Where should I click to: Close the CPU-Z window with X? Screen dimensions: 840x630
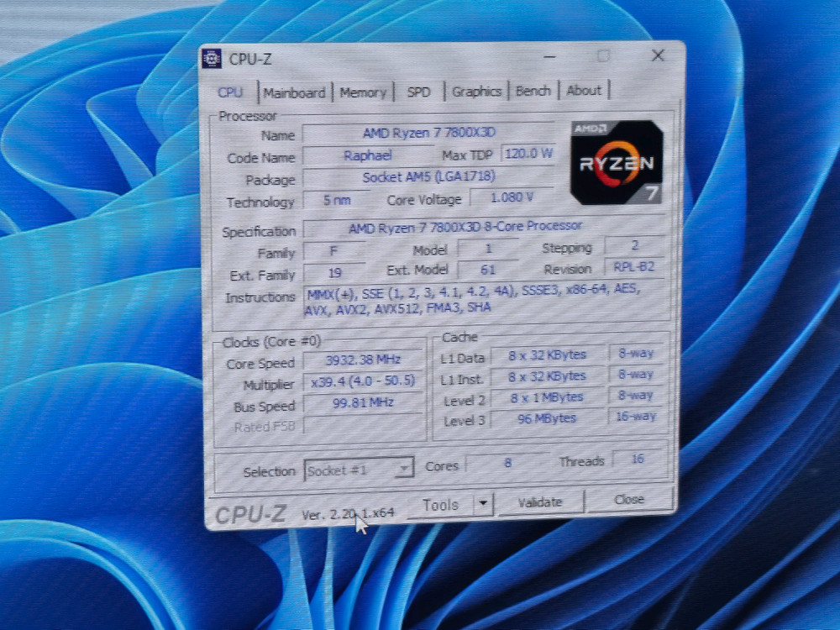[x=658, y=55]
